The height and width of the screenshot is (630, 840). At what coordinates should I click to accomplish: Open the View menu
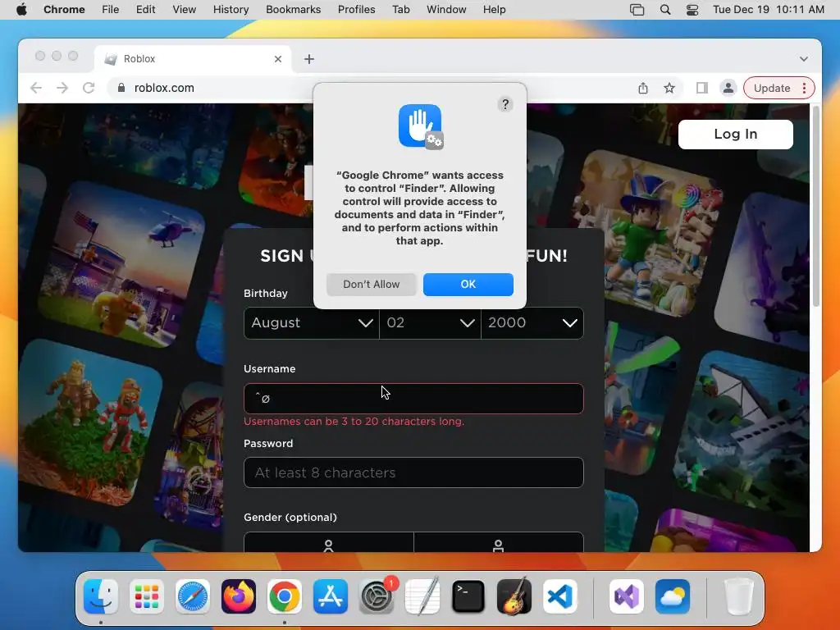point(185,10)
